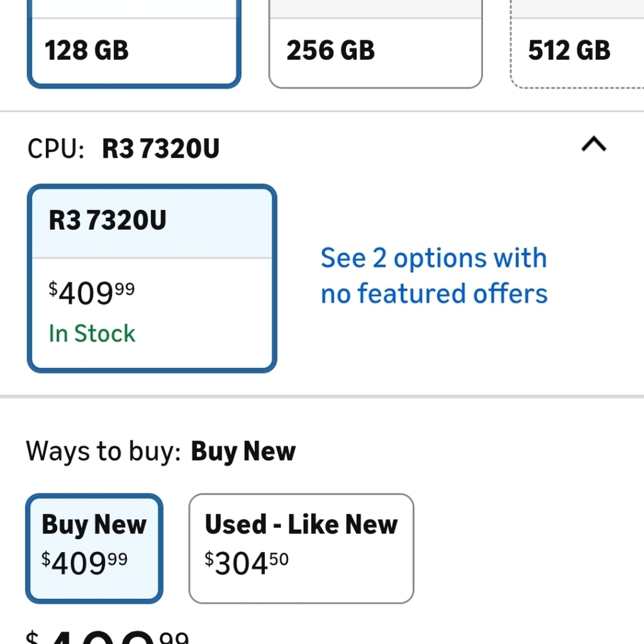Screen dimensions: 644x644
Task: Click the "no featured offers" link line
Action: click(434, 294)
